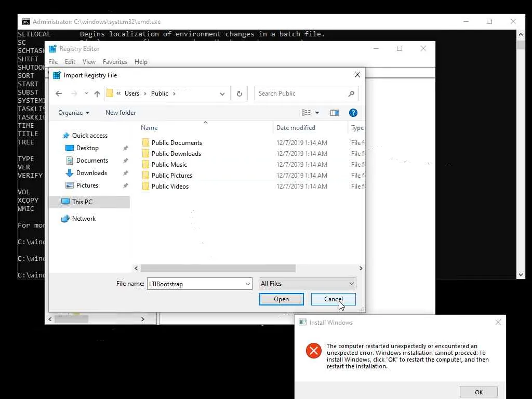Screen dimensions: 532x399
Task: Open the Help menu in Registry Editor
Action: [x=141, y=62]
